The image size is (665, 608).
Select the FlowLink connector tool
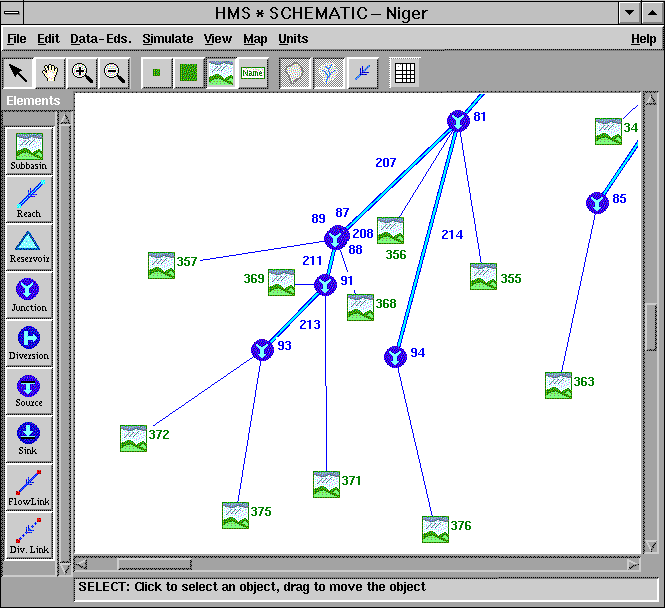pyautogui.click(x=28, y=485)
